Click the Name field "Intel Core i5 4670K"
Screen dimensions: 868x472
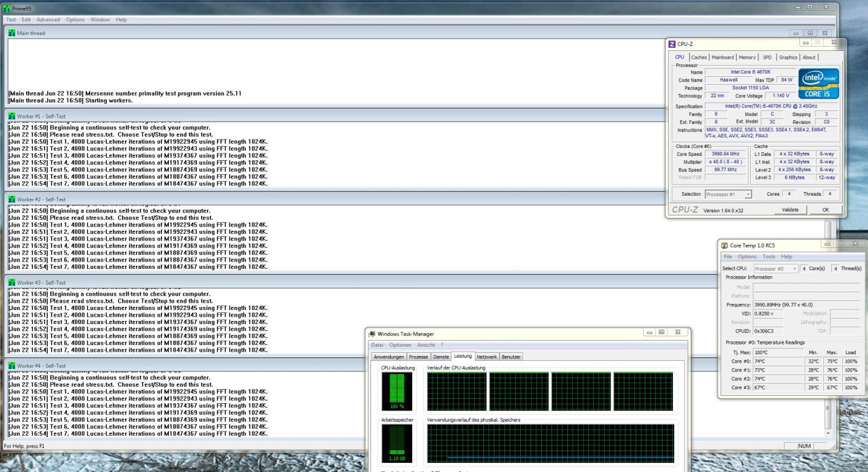(x=751, y=72)
